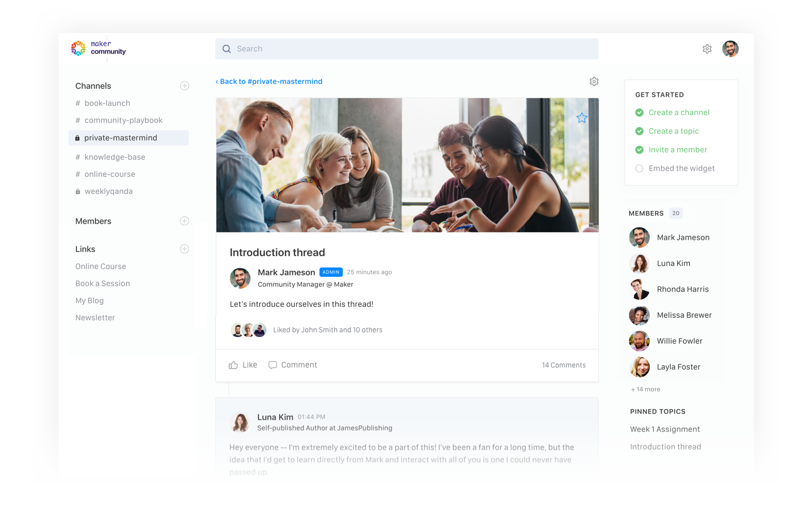
Task: Star the Introduction thread topic
Action: [x=582, y=118]
